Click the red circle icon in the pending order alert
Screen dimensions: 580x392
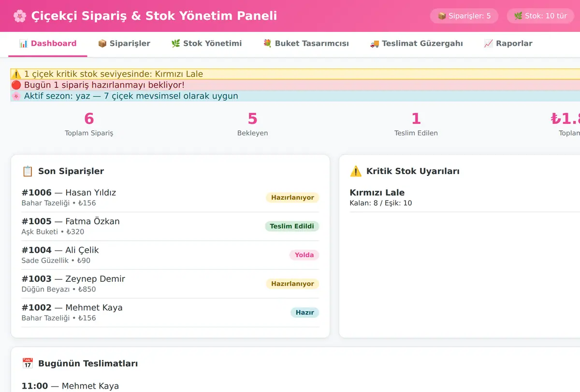tap(16, 85)
